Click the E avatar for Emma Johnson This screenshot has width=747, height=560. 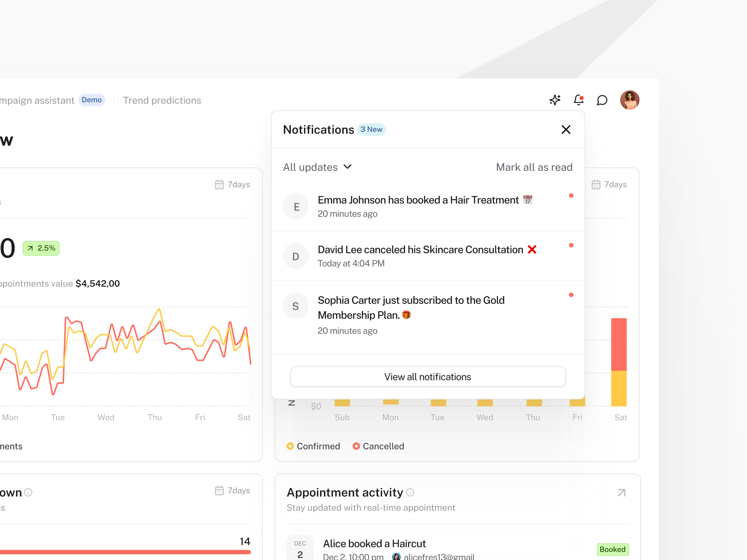(x=296, y=206)
